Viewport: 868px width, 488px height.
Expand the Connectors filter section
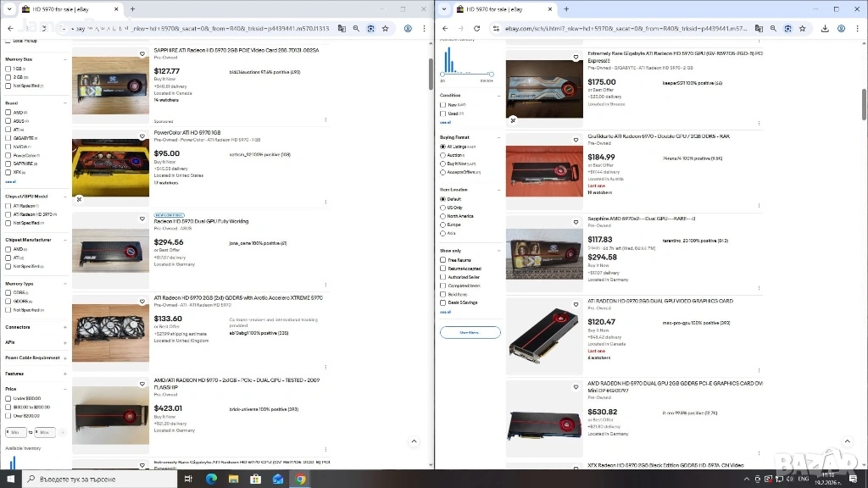point(64,327)
